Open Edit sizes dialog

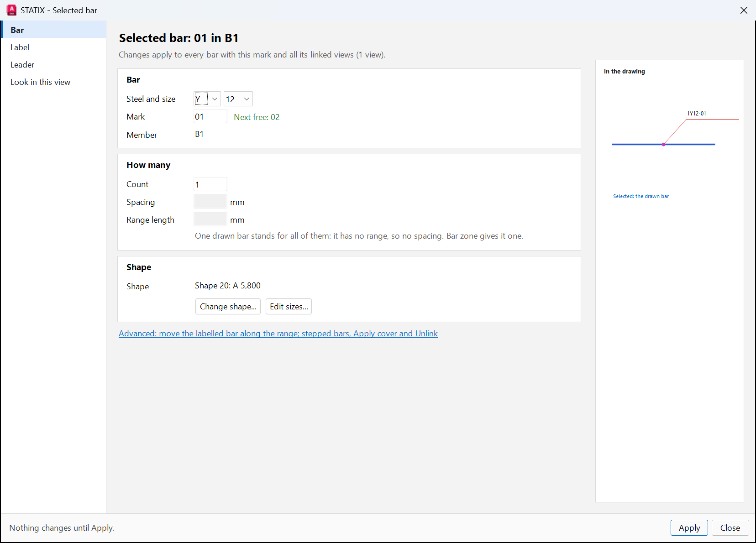tap(289, 307)
